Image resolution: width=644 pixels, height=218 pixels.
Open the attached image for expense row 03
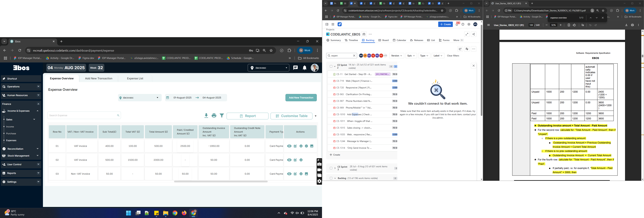(x=306, y=174)
